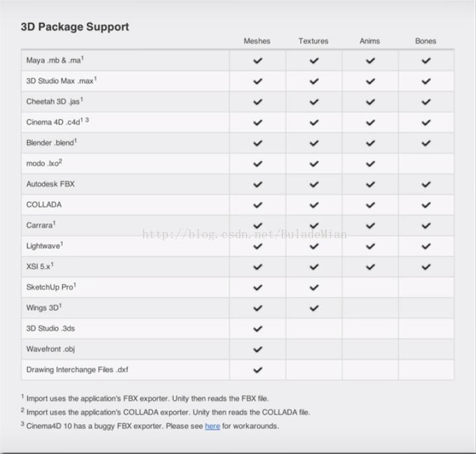Click the Bones checkmark for Cheetah 3D
Image resolution: width=476 pixels, height=454 pixels.
(426, 102)
